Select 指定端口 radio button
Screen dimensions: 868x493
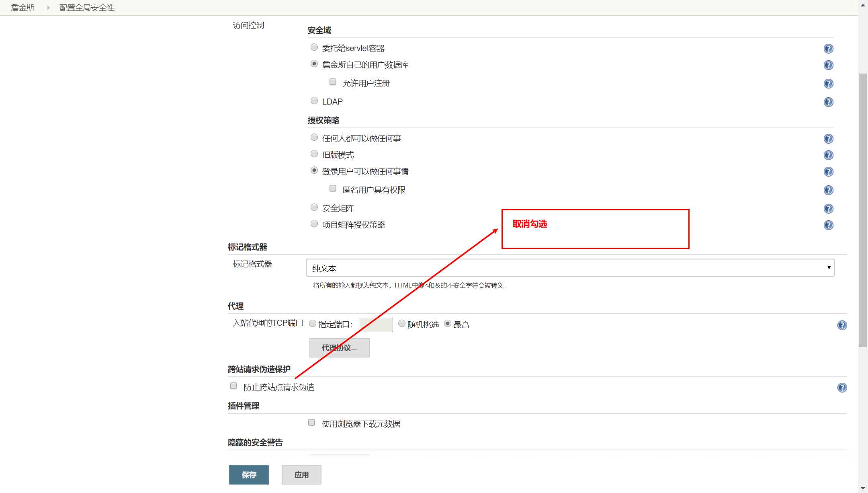pyautogui.click(x=313, y=324)
